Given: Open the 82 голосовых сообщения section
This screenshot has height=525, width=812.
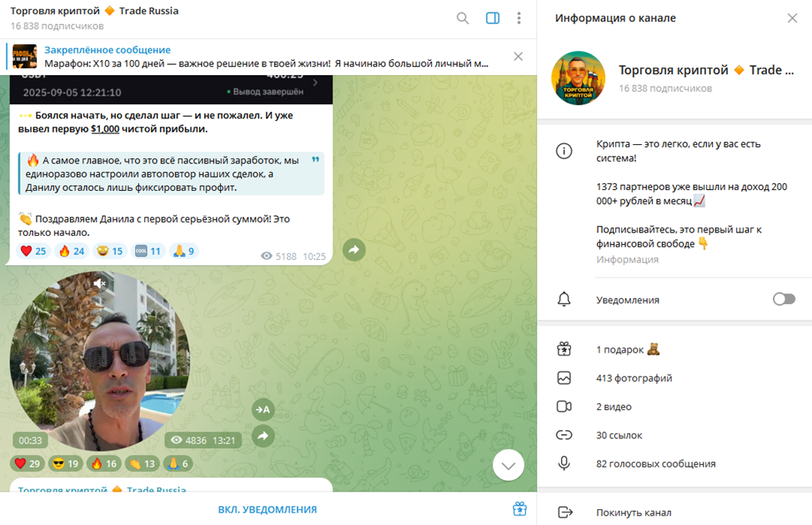Looking at the screenshot, I should point(674,463).
